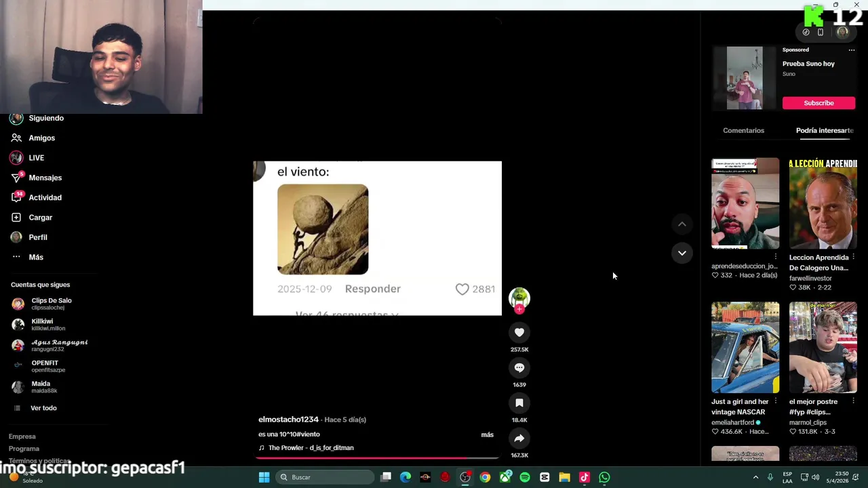868x488 pixels.
Task: Like the video with the heart icon
Action: point(519,332)
